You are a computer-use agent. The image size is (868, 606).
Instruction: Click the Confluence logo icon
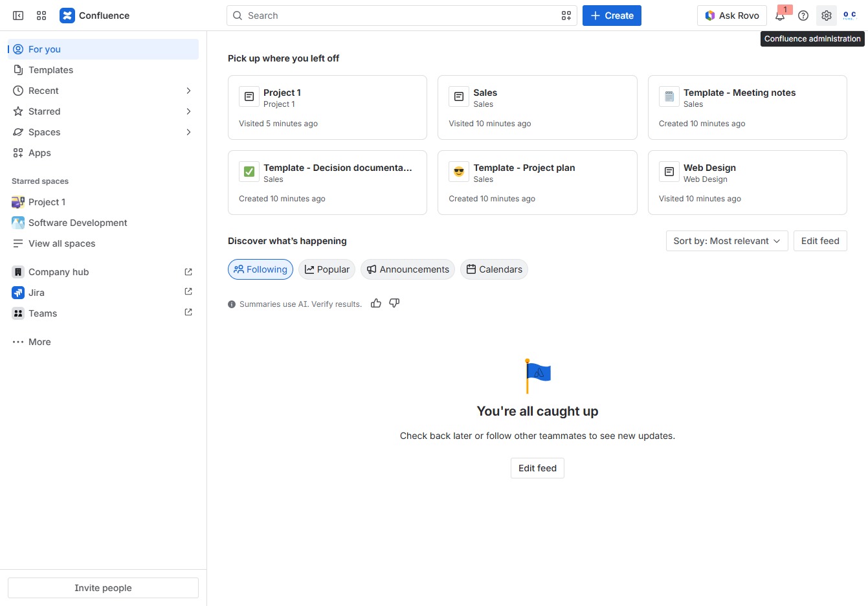[67, 16]
